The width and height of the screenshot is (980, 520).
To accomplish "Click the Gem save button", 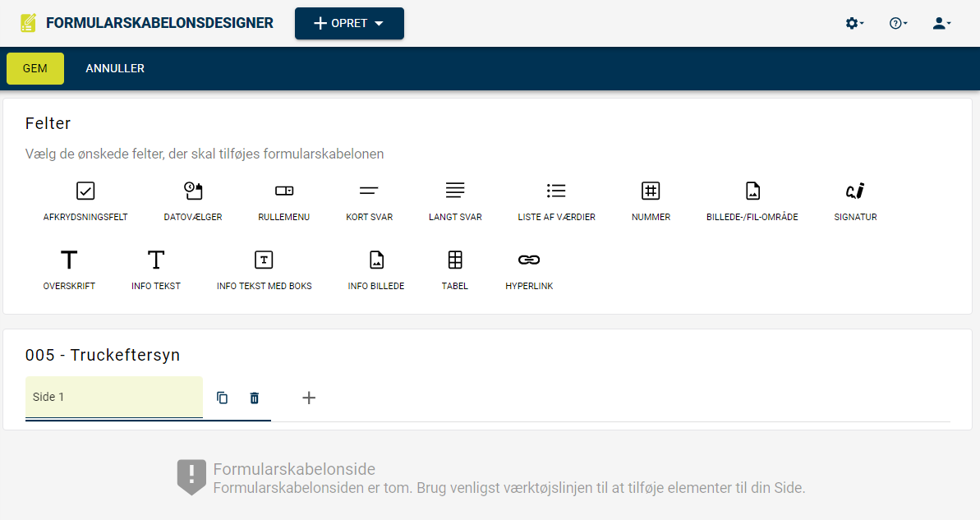I will [35, 68].
